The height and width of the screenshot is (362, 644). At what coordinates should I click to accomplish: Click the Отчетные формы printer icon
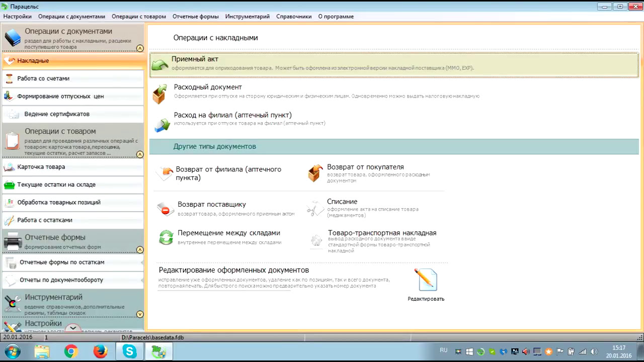coord(13,241)
